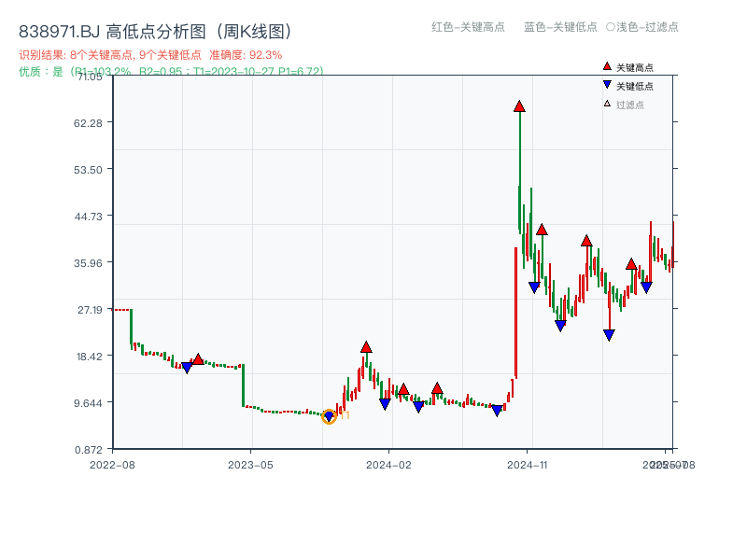Select the blue low marker near 31 right after the peak
The width and height of the screenshot is (747, 560).
point(534,287)
